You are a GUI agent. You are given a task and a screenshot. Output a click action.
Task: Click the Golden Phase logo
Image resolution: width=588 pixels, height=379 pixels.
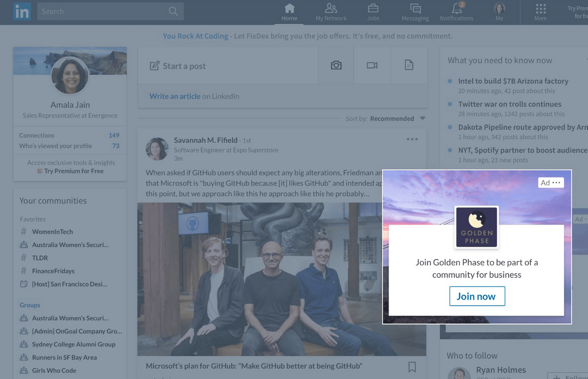(477, 227)
